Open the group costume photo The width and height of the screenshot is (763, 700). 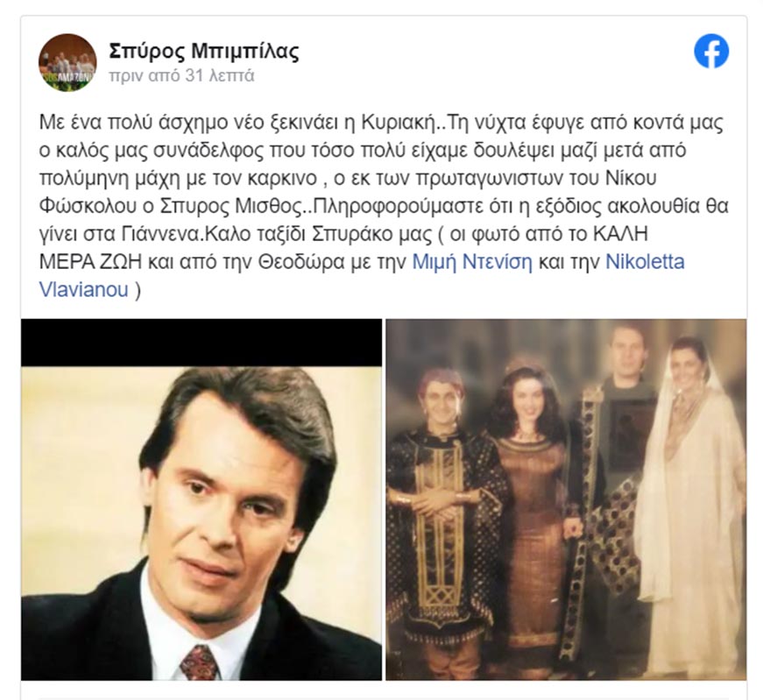(x=566, y=499)
